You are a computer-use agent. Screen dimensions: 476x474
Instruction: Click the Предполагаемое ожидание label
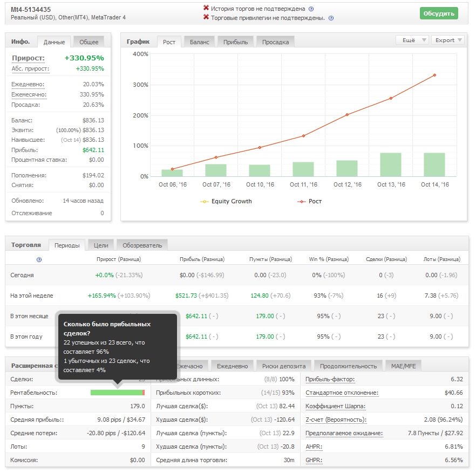[344, 433]
